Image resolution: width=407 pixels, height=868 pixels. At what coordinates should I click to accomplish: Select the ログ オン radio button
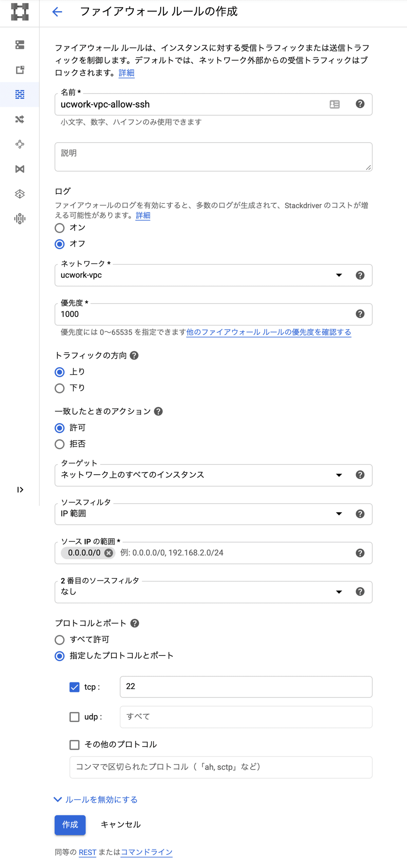pos(60,228)
